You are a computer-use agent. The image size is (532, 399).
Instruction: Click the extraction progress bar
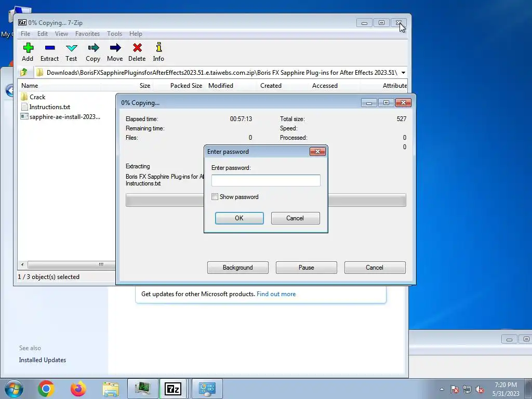pos(265,200)
